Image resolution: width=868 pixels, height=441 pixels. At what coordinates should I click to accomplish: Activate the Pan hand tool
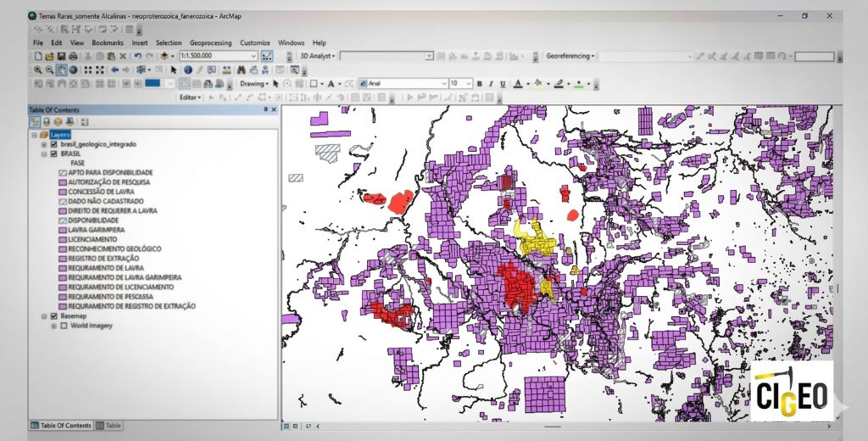pos(62,70)
